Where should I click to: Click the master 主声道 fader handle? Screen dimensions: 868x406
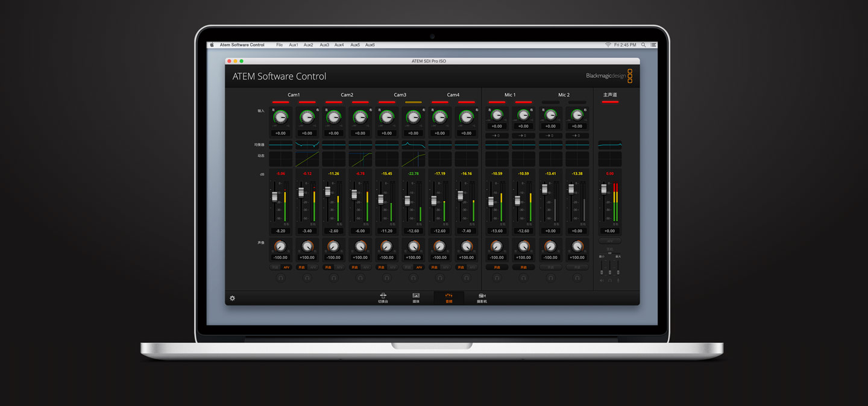pyautogui.click(x=603, y=189)
